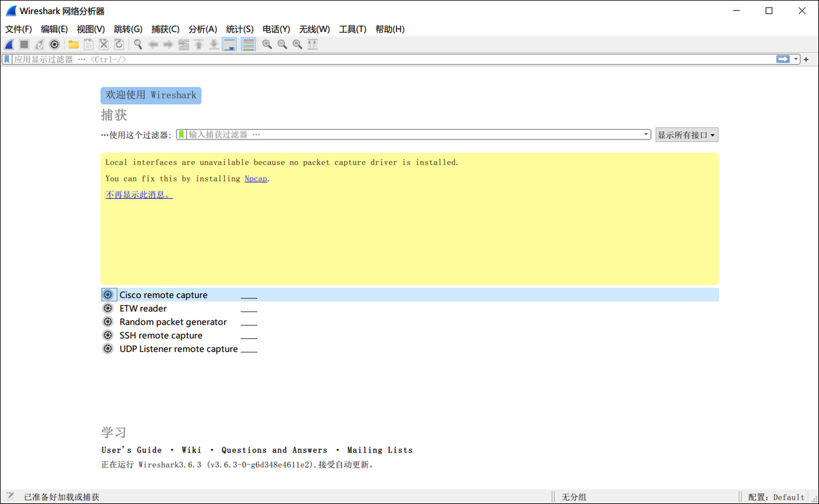Add a display filter button plus

pyautogui.click(x=806, y=59)
